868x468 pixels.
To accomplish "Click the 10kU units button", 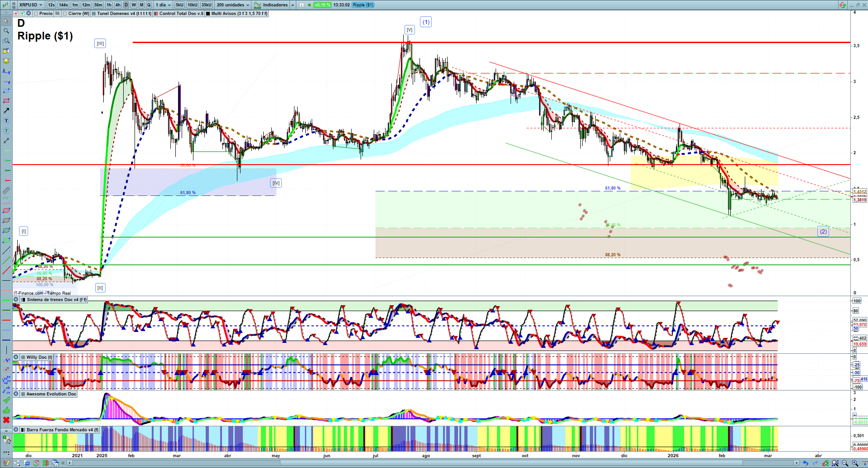I will (193, 5).
